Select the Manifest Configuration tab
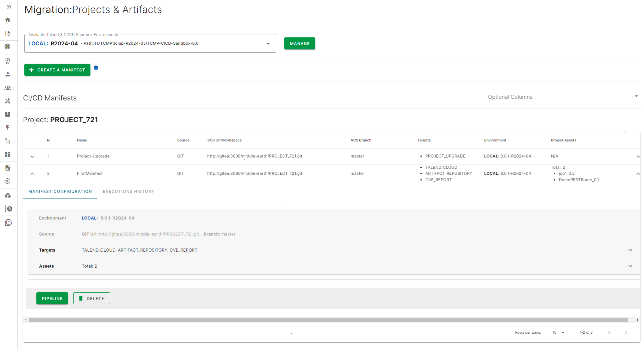This screenshot has height=349, width=644. (60, 191)
